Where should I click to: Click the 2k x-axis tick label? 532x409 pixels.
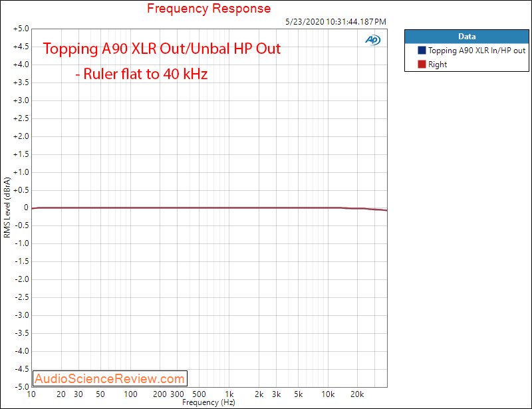coord(259,394)
